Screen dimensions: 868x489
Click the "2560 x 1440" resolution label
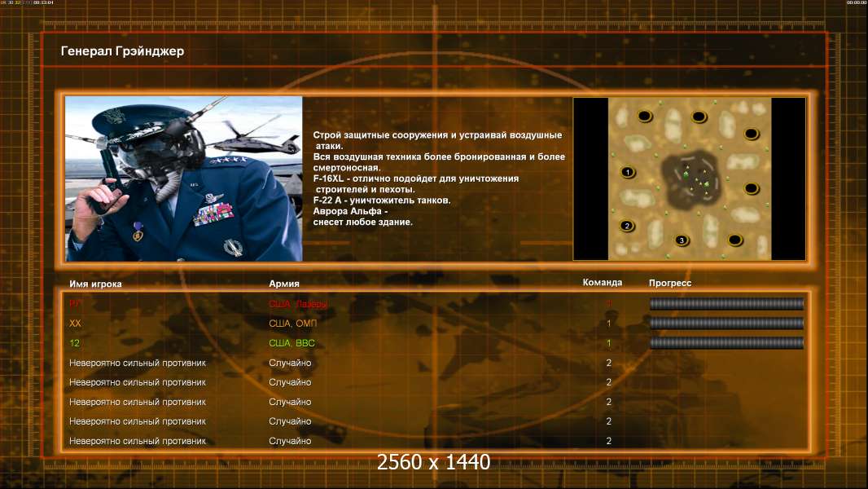coord(433,463)
